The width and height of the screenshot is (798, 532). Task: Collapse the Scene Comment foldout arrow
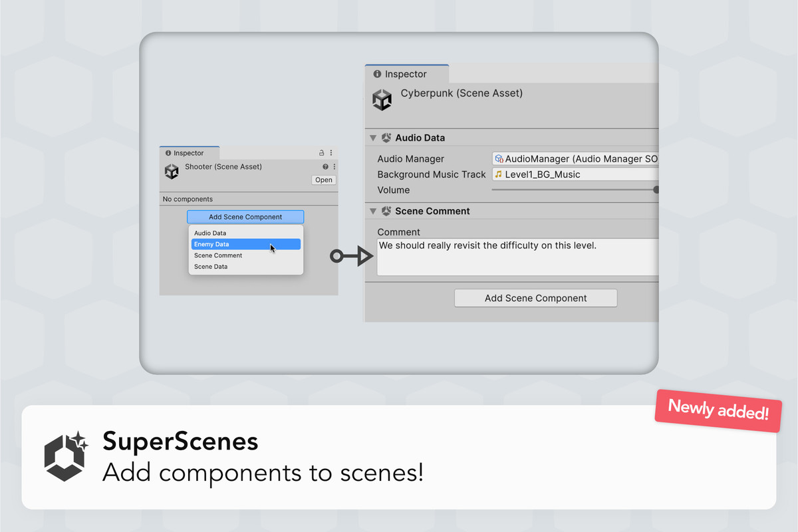(373, 211)
